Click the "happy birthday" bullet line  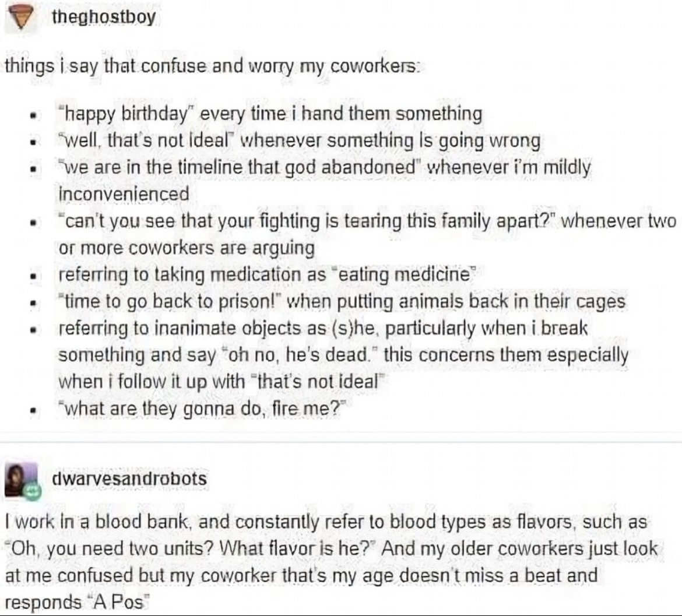(270, 114)
